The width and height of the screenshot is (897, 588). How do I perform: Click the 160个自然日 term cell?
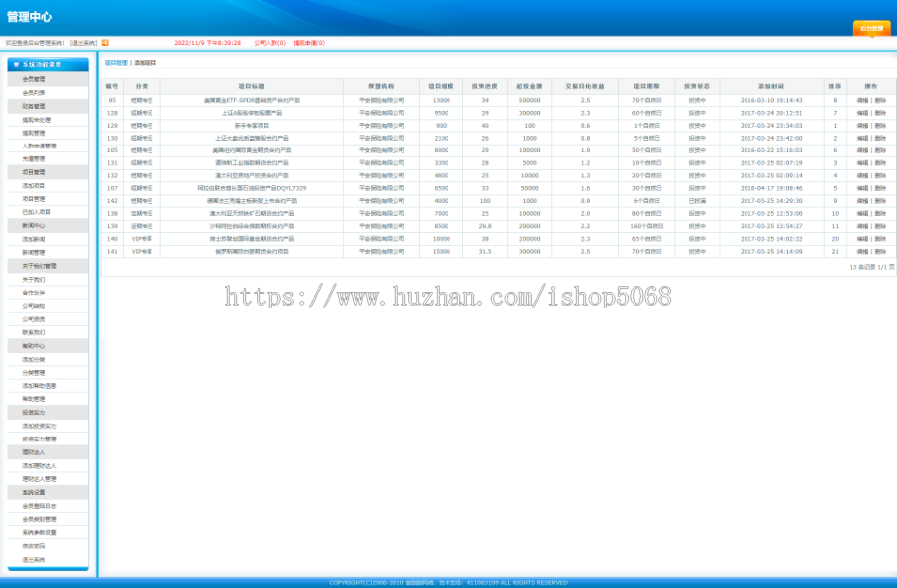(647, 226)
